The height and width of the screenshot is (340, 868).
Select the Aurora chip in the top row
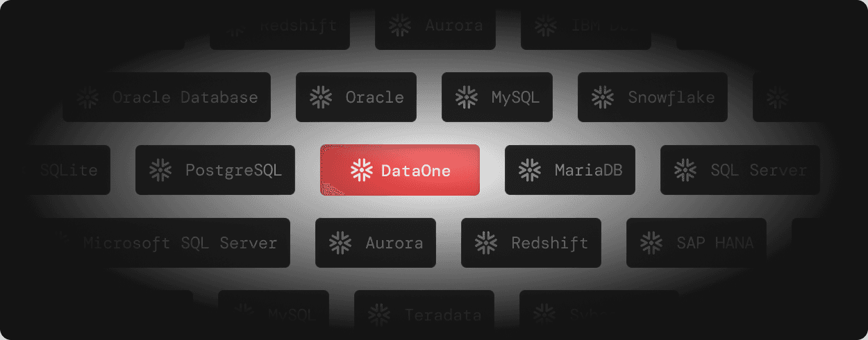coord(435,26)
